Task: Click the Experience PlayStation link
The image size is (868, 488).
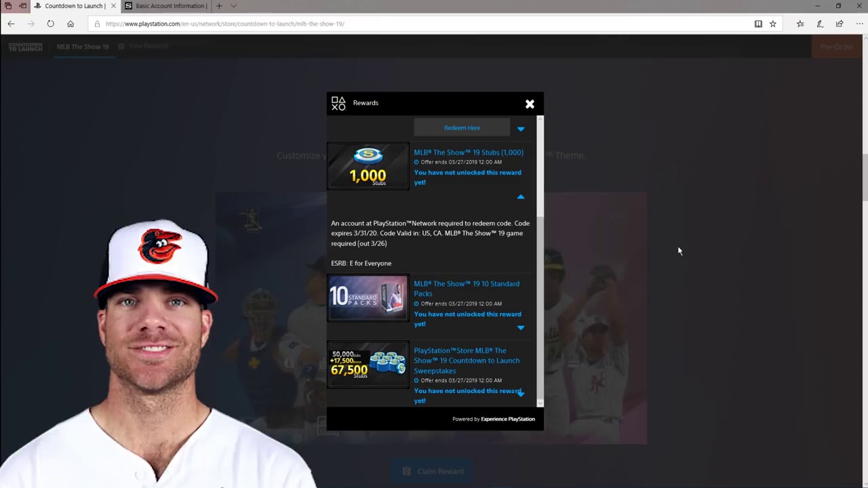Action: [x=508, y=419]
